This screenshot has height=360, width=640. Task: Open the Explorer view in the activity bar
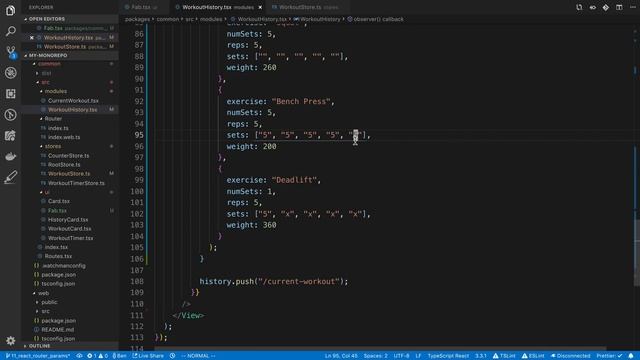pyautogui.click(x=11, y=10)
